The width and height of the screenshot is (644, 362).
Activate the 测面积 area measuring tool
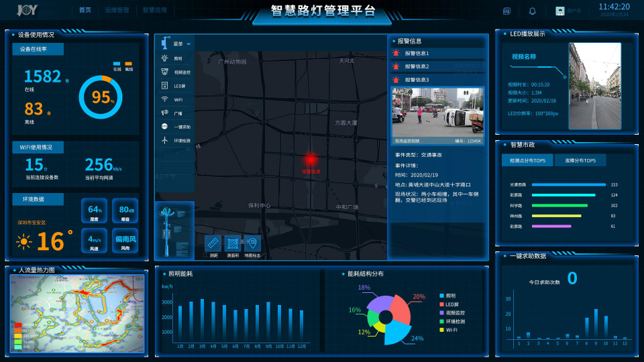pos(232,244)
